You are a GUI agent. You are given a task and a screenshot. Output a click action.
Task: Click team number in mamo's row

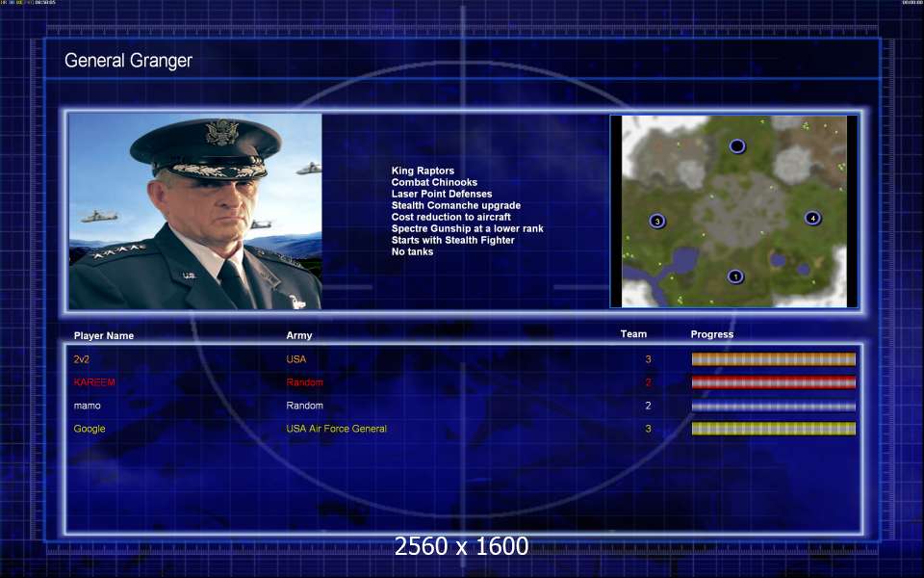click(648, 406)
